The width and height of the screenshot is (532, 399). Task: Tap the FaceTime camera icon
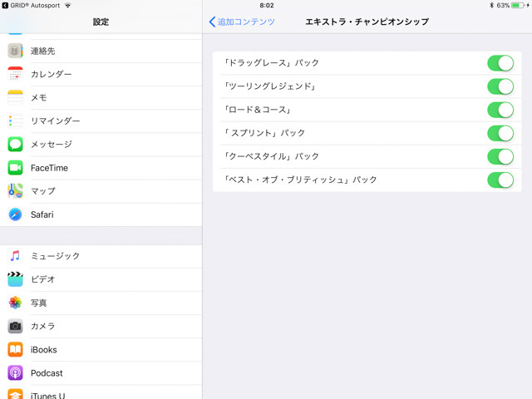point(15,168)
